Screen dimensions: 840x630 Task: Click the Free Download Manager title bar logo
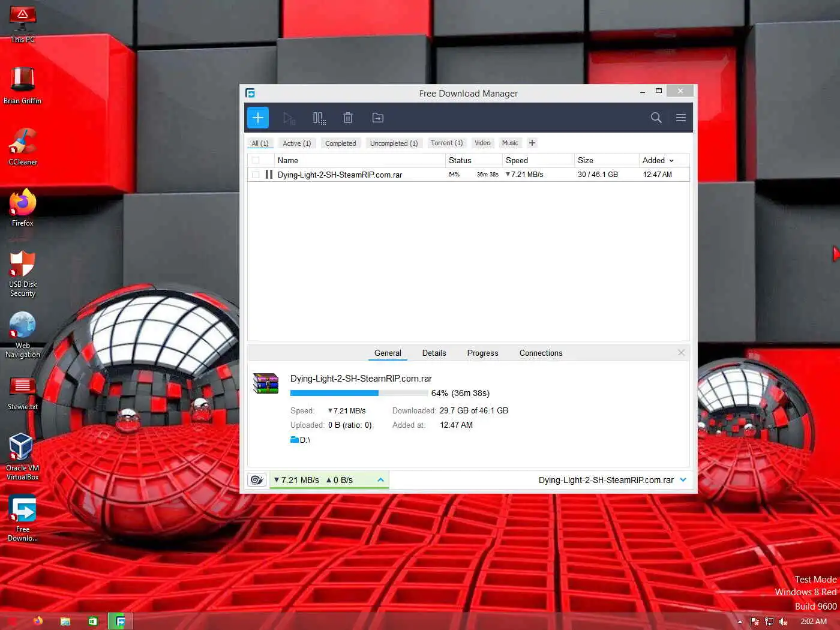click(x=250, y=93)
